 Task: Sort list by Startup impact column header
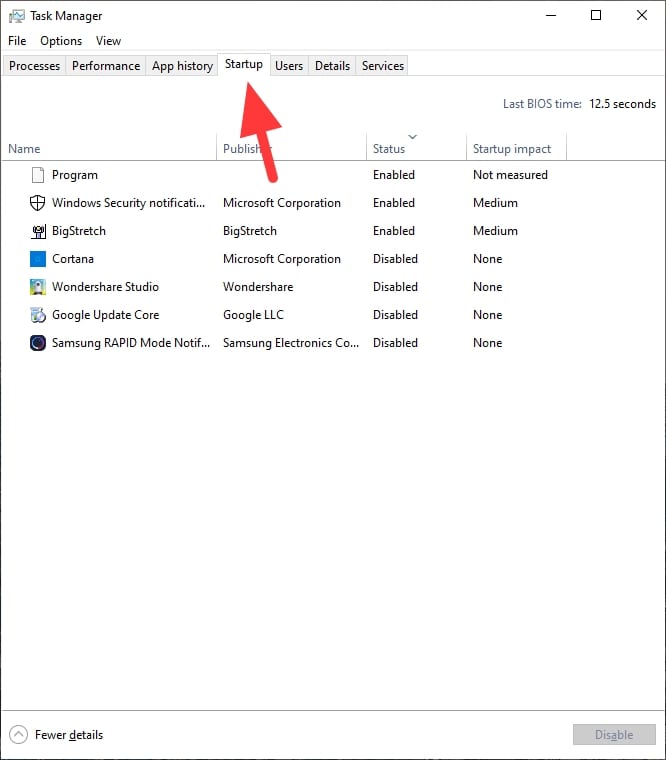pos(516,148)
